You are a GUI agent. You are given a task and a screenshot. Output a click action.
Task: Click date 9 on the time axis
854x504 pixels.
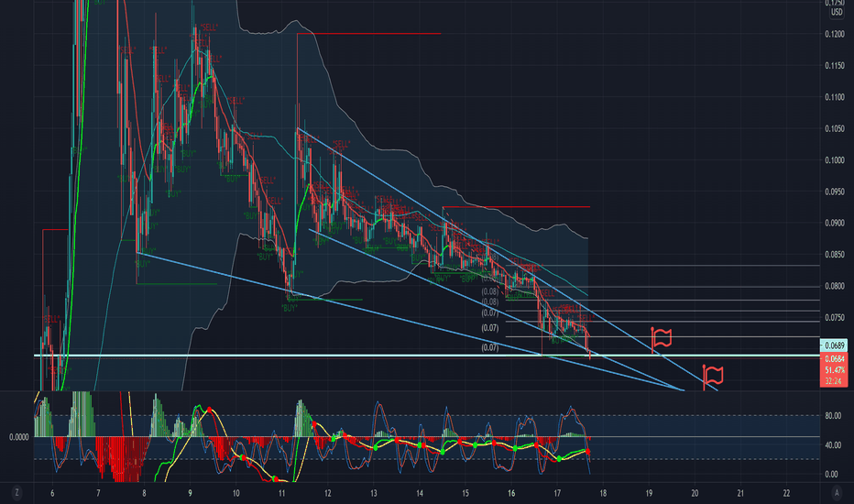(190, 493)
